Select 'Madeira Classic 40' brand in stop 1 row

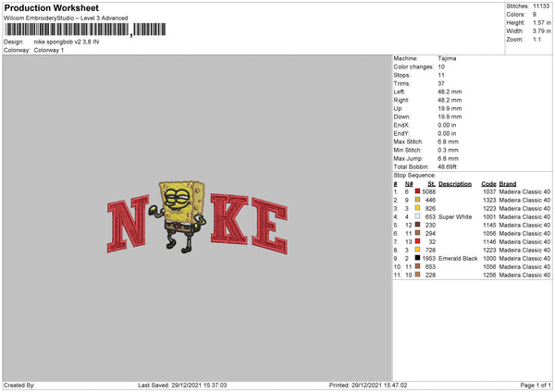[x=524, y=191]
